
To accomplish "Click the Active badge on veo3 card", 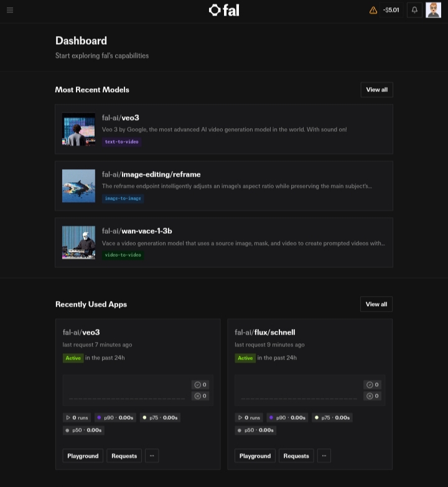I will point(73,358).
